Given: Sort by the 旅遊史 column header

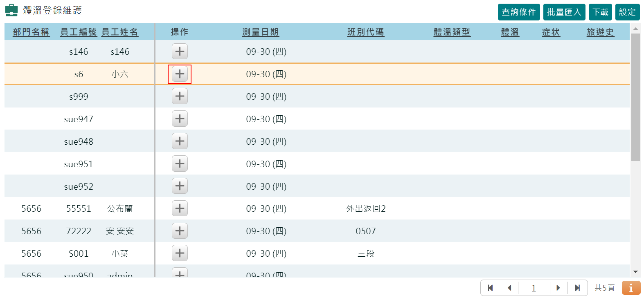Looking at the screenshot, I should coord(600,32).
